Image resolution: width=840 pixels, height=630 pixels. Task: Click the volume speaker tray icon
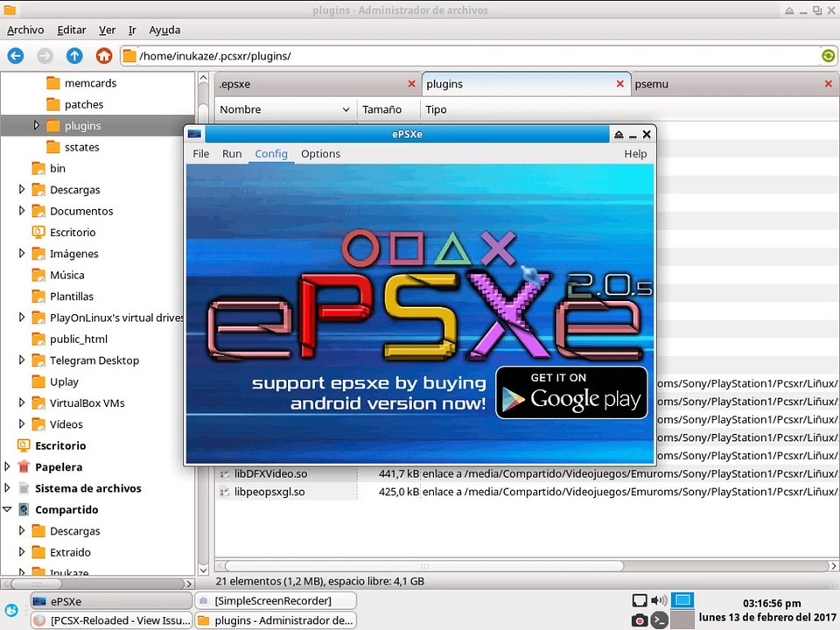click(659, 600)
